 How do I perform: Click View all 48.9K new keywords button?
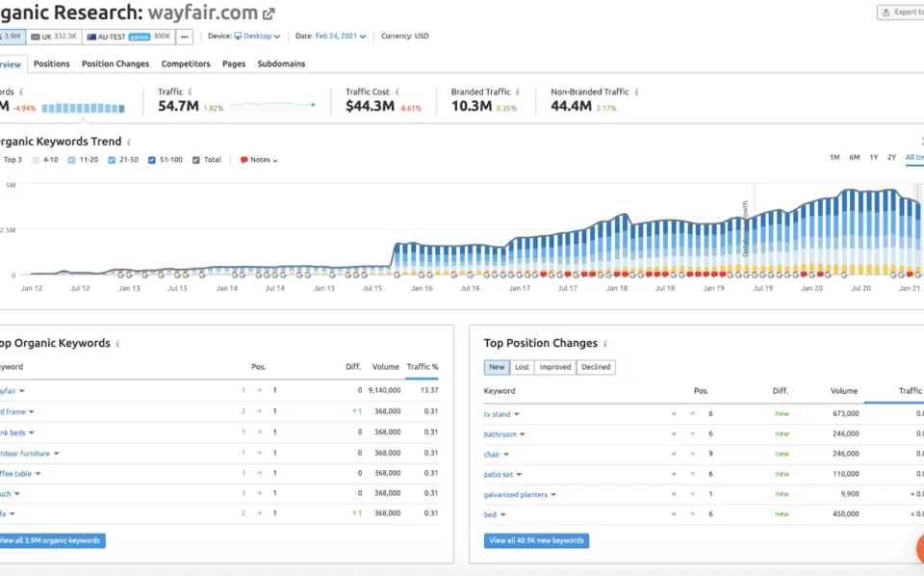coord(536,540)
